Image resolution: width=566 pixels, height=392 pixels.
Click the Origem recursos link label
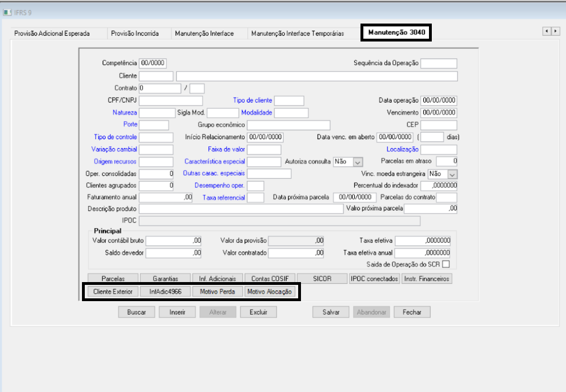115,162
